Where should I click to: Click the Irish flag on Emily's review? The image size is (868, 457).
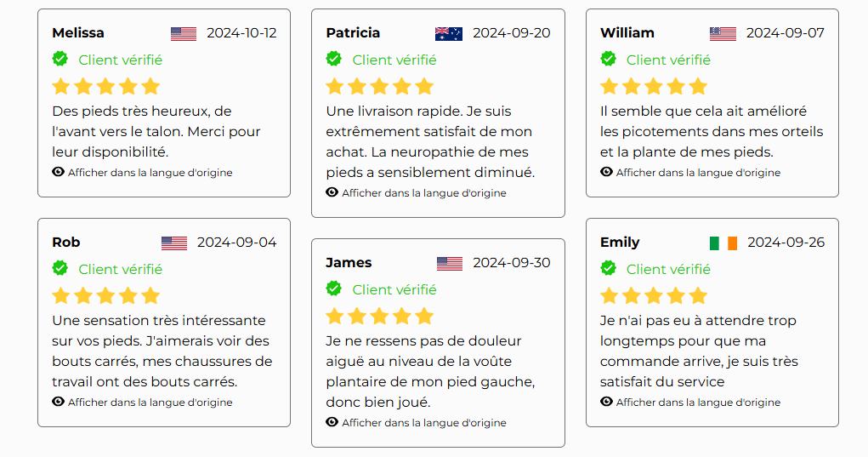pos(723,243)
